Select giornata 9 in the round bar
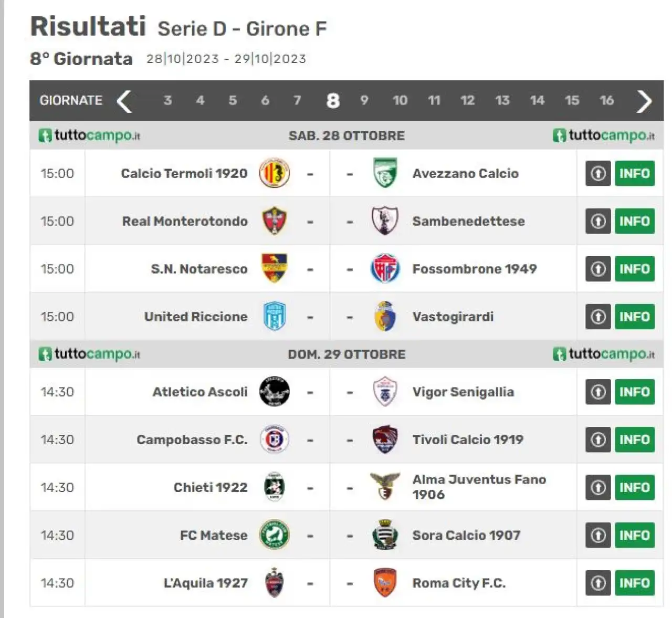Image resolution: width=672 pixels, height=618 pixels. 364,100
